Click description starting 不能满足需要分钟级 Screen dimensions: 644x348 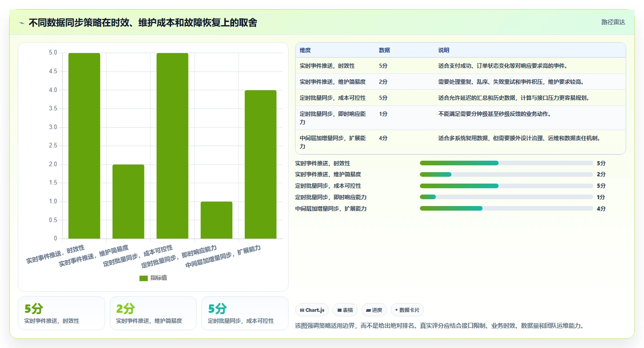[494, 114]
